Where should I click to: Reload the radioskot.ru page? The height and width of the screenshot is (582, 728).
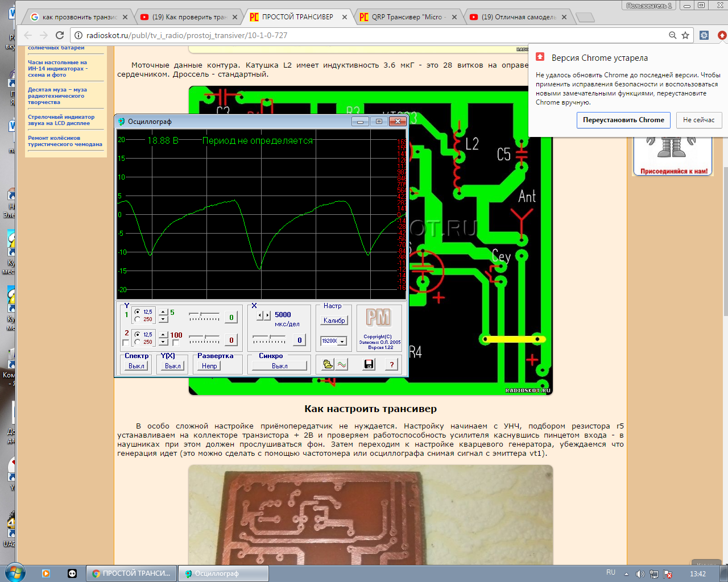[60, 35]
